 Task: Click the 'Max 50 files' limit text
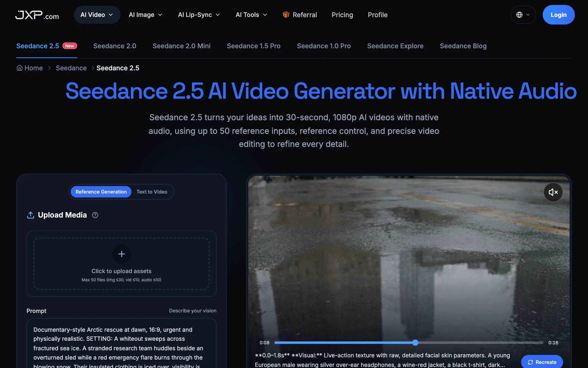[121, 280]
